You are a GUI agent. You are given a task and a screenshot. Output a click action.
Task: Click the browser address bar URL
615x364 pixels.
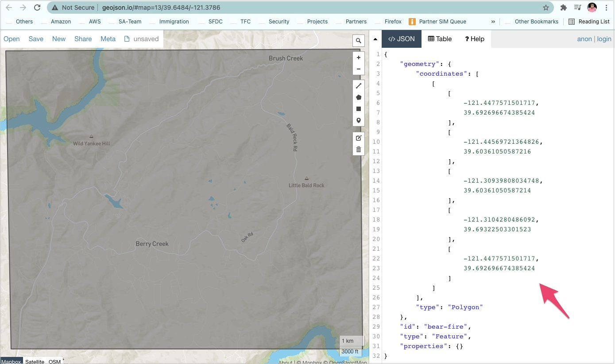(x=161, y=8)
